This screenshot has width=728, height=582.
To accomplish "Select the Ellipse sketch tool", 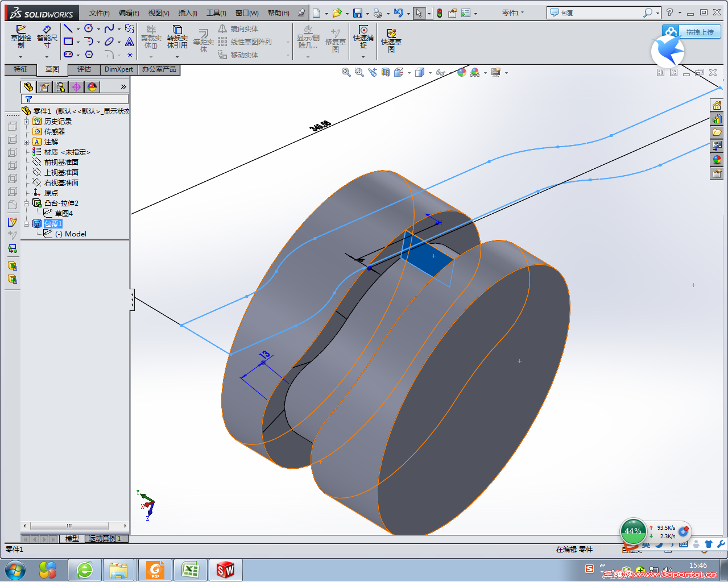I will click(109, 41).
